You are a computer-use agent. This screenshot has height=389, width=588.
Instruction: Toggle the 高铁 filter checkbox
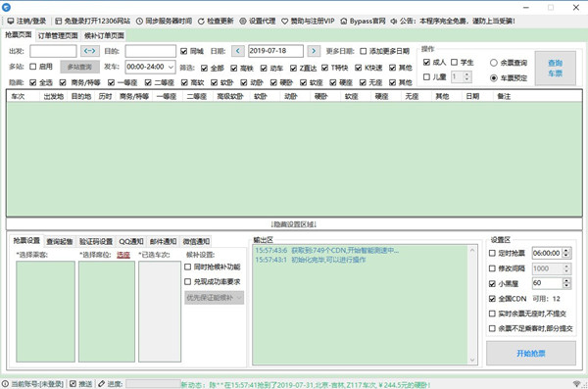234,68
